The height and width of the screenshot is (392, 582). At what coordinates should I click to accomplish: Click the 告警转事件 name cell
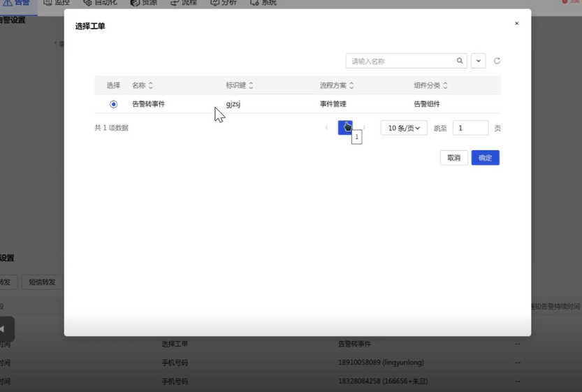pyautogui.click(x=148, y=104)
